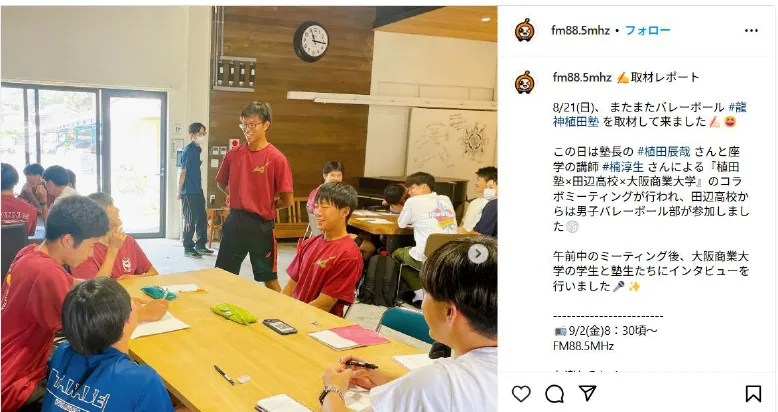Go to next photo with carousel arrow
778x412 pixels.
click(x=477, y=254)
